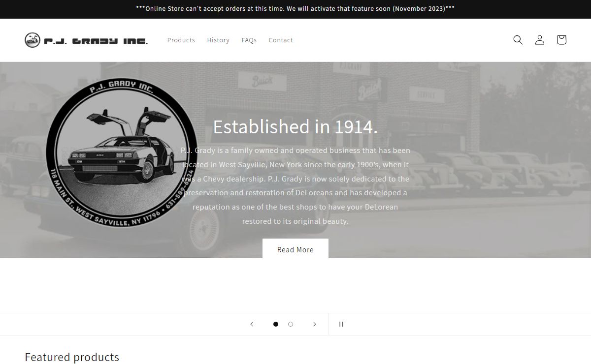Screen dimensions: 591x364
Task: Open the History page link
Action: click(x=218, y=40)
